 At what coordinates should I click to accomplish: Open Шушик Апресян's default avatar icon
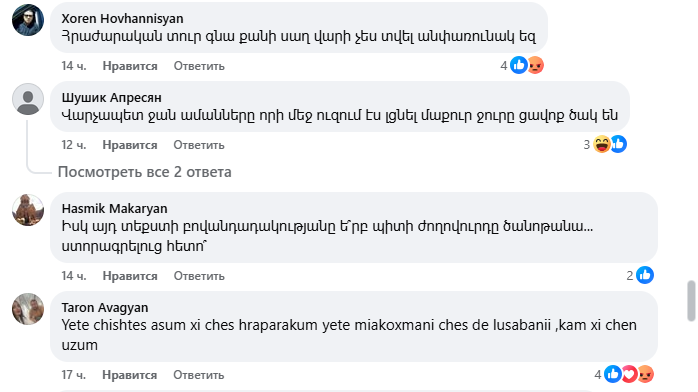click(x=28, y=99)
